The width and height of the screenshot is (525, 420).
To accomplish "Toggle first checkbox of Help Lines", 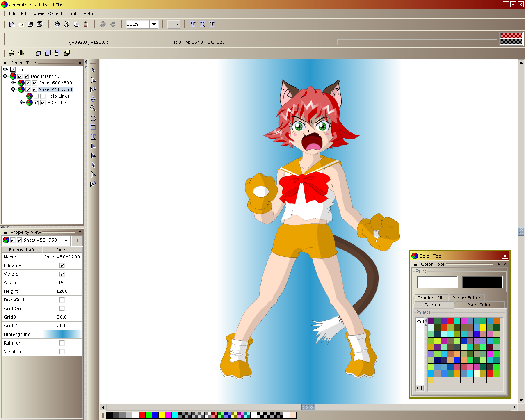I will tap(36, 96).
